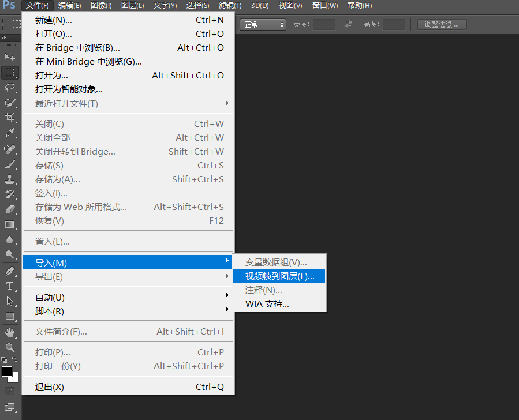Select the Lasso tool

coord(10,88)
